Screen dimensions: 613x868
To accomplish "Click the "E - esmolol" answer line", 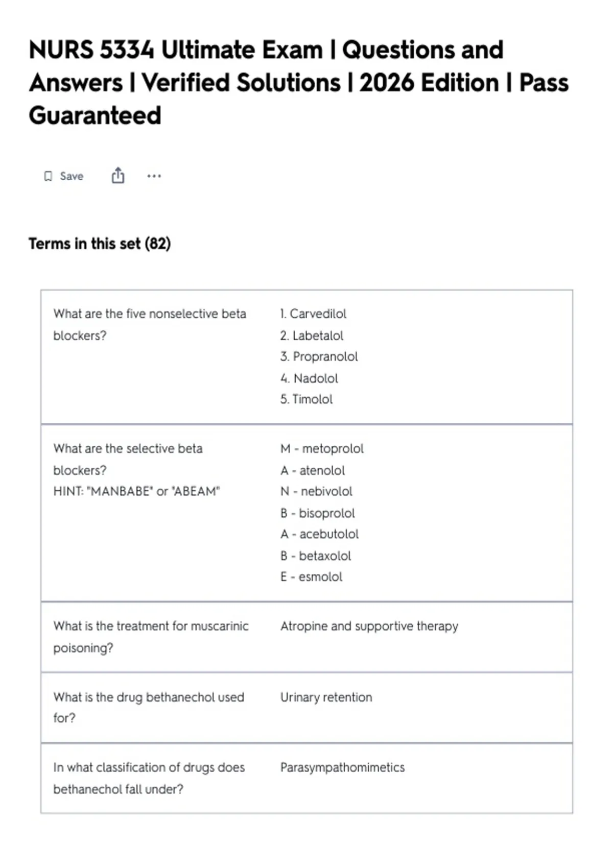I will click(311, 576).
